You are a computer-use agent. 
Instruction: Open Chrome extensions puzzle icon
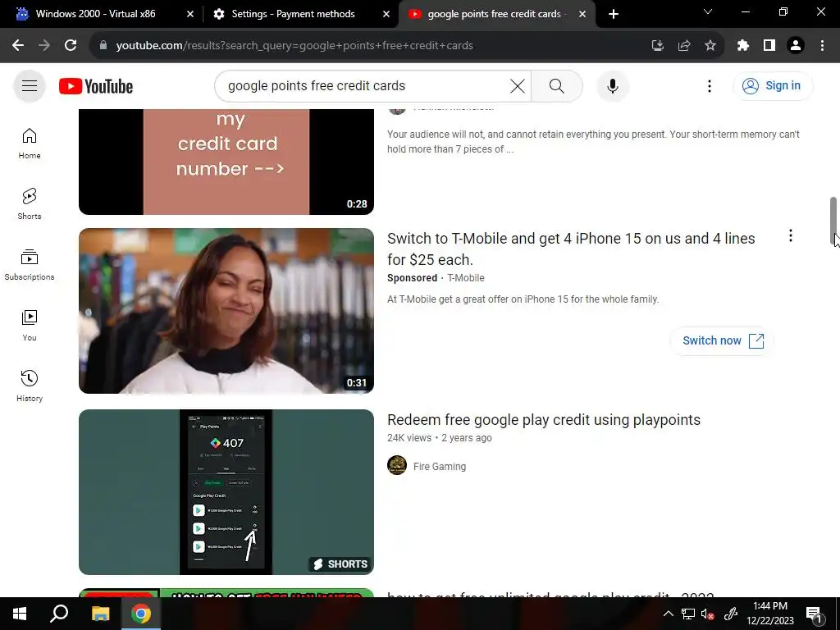point(743,46)
